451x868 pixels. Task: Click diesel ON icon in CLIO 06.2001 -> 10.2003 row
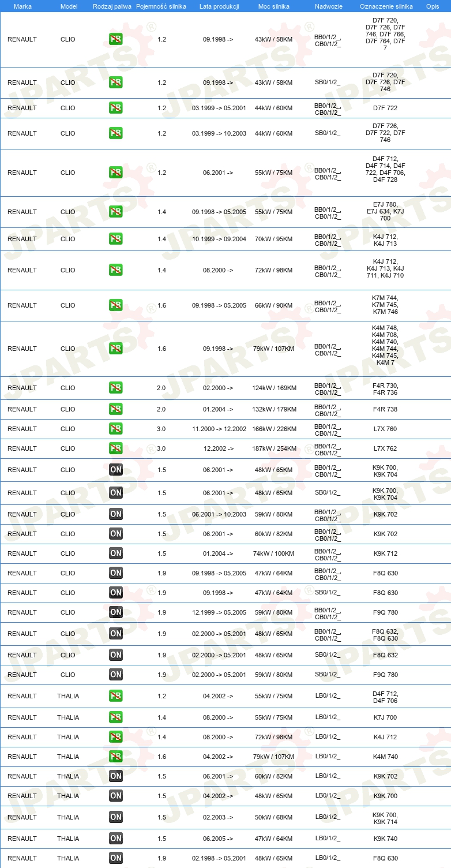pos(116,514)
